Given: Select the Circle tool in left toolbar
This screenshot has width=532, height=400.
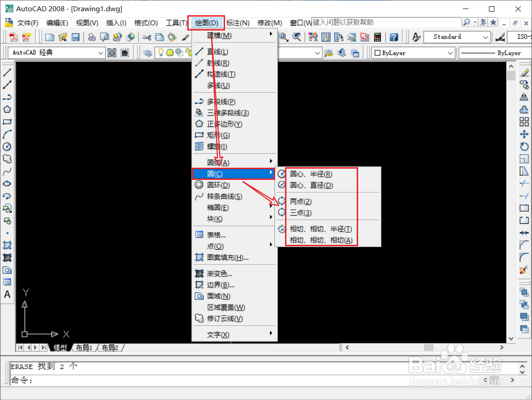Looking at the screenshot, I should 7,147.
